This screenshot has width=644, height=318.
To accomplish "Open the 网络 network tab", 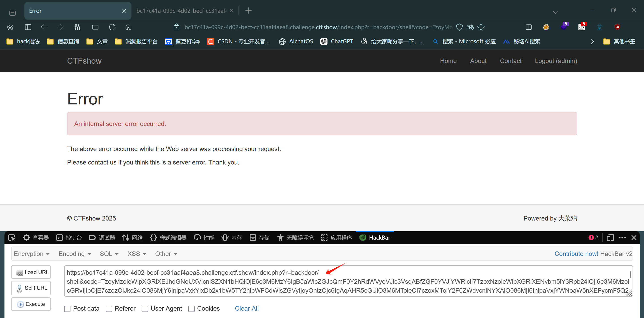I will [x=132, y=238].
